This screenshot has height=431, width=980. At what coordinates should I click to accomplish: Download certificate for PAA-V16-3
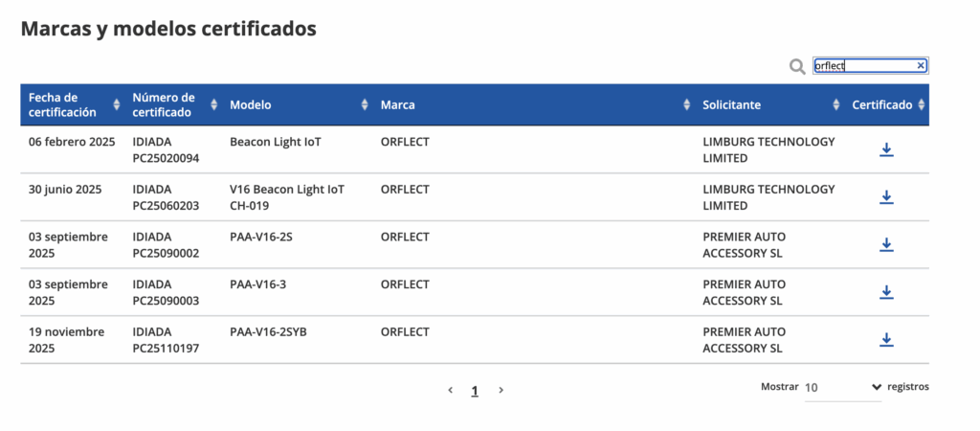(886, 291)
